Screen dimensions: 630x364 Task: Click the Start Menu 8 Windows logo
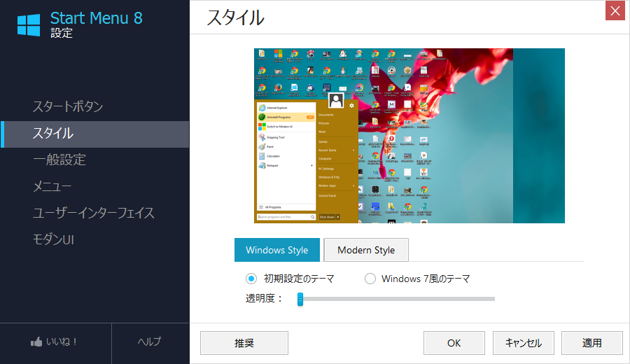[x=29, y=25]
